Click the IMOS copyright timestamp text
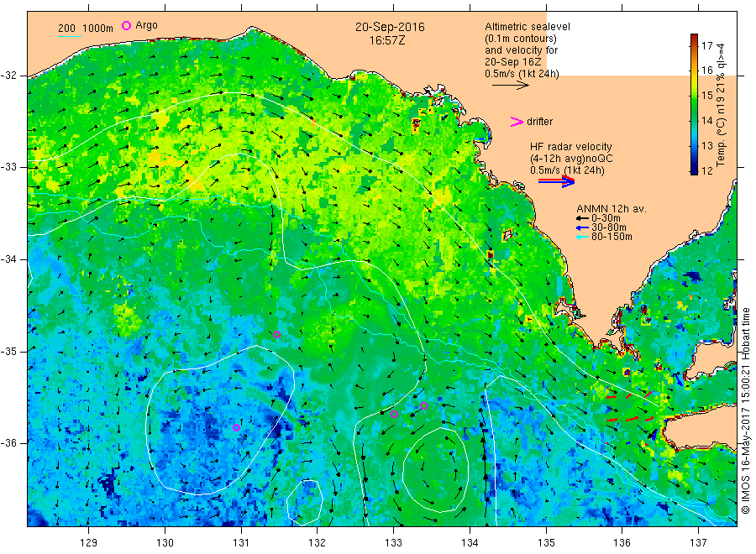Screen dimensions: 756x554 pos(745,410)
